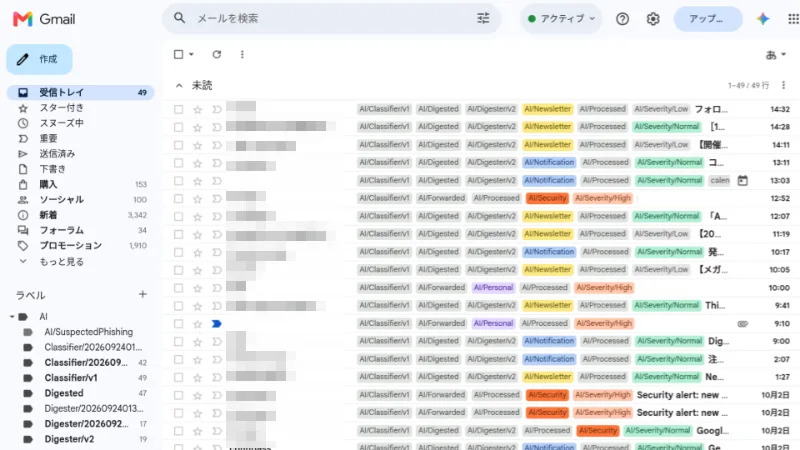Open the select-all dropdown arrow
This screenshot has width=800, height=450.
tap(191, 54)
